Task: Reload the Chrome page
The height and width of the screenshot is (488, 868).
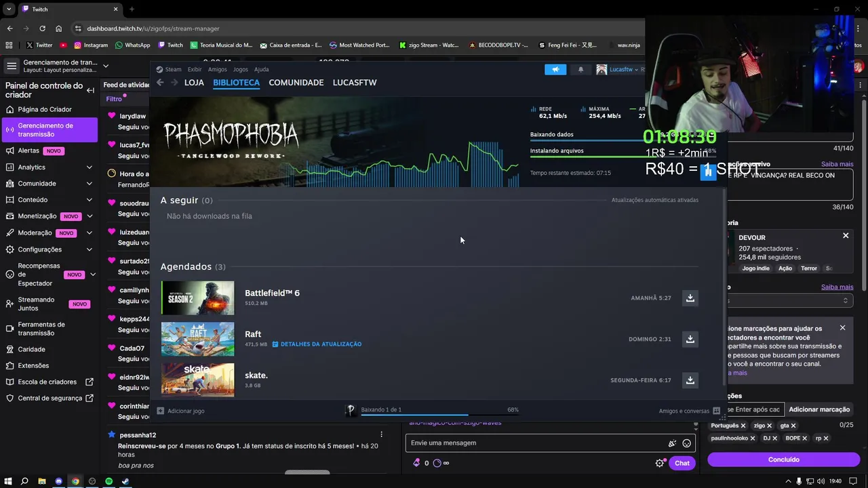Action: (42, 28)
